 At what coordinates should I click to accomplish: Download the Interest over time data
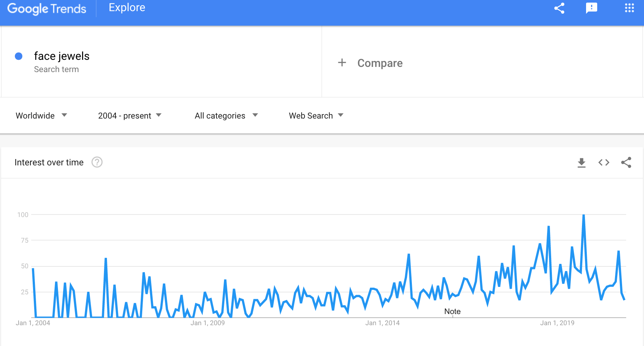(x=582, y=162)
